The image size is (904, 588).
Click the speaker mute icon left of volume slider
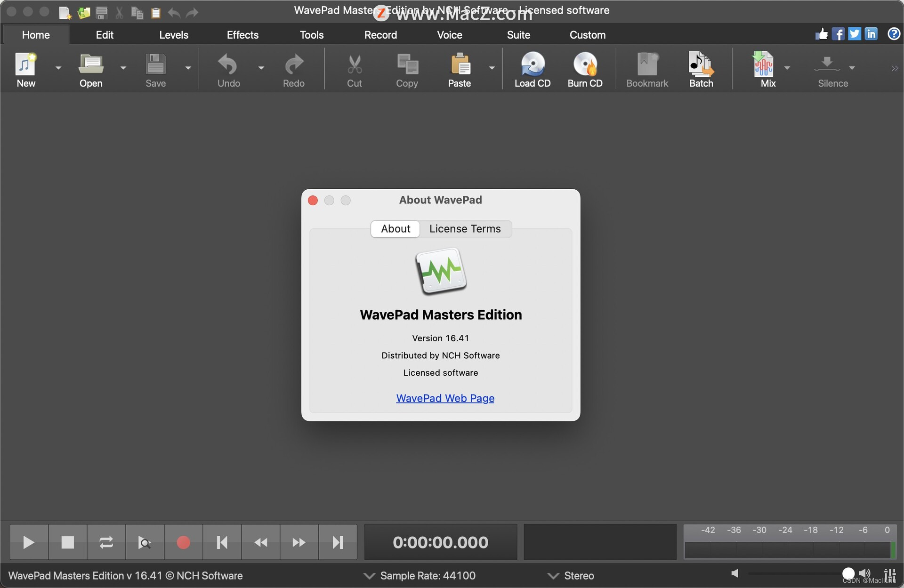point(735,573)
